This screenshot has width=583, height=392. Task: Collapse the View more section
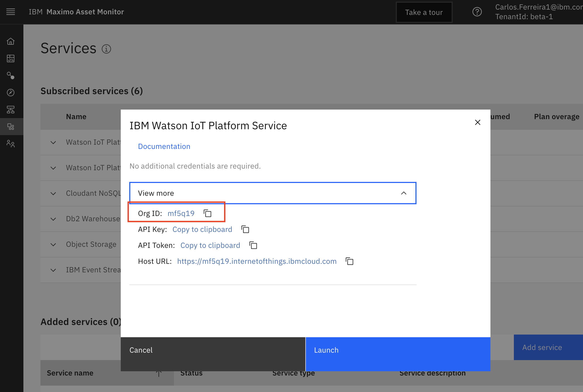point(273,193)
